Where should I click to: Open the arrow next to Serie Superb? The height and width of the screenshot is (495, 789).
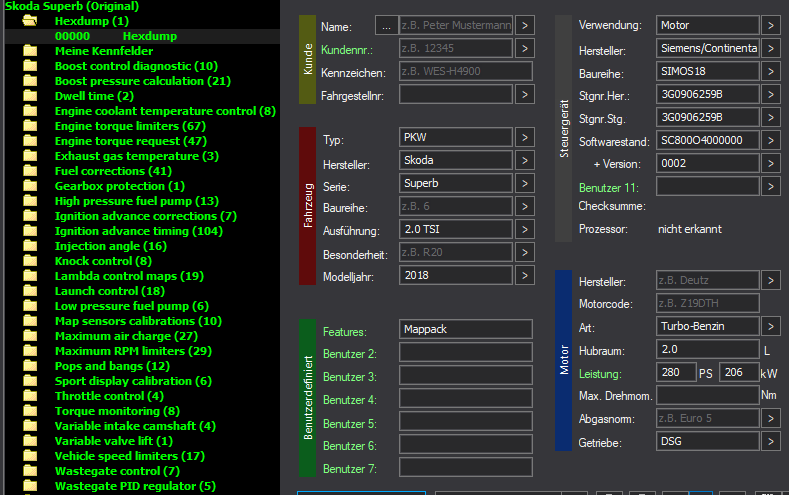pyautogui.click(x=525, y=183)
